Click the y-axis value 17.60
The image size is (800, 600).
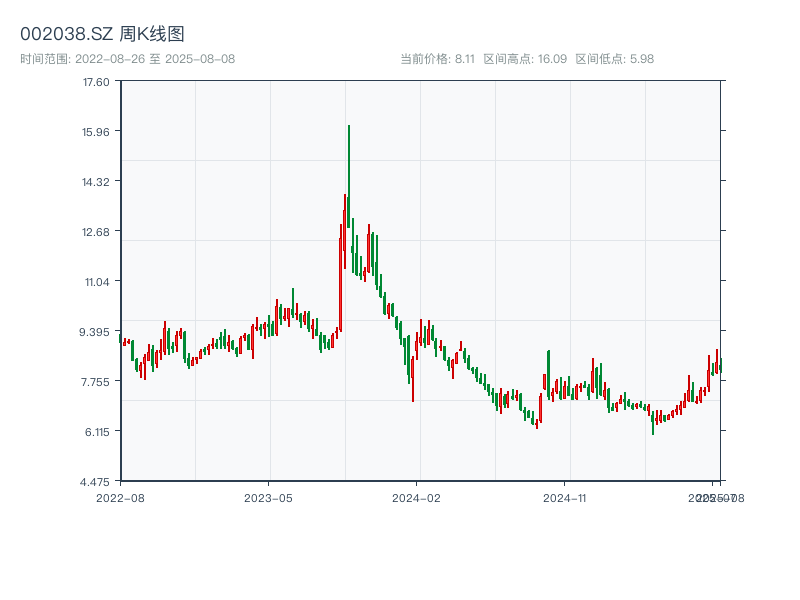(96, 82)
